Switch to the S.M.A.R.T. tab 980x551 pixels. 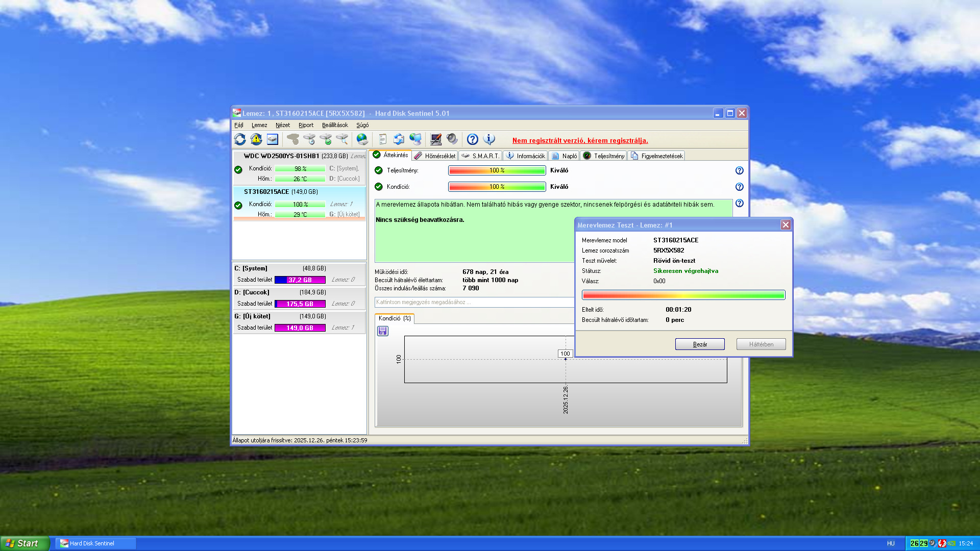tap(481, 156)
